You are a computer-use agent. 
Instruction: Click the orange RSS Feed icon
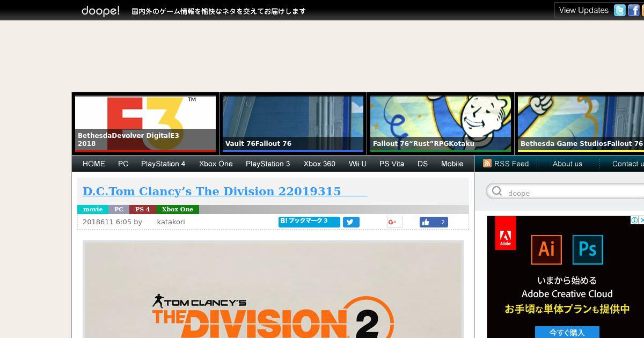point(487,164)
